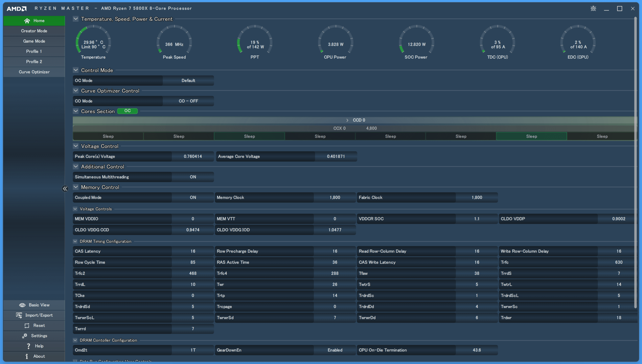The width and height of the screenshot is (642, 364).
Task: Open the About page
Action: click(x=34, y=356)
